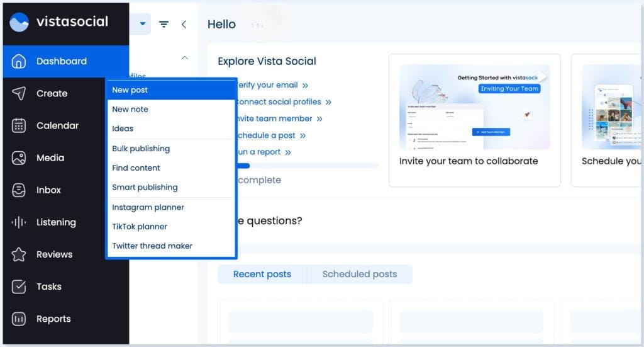The width and height of the screenshot is (644, 347).
Task: Click the Inbox label in sidebar
Action: point(48,190)
